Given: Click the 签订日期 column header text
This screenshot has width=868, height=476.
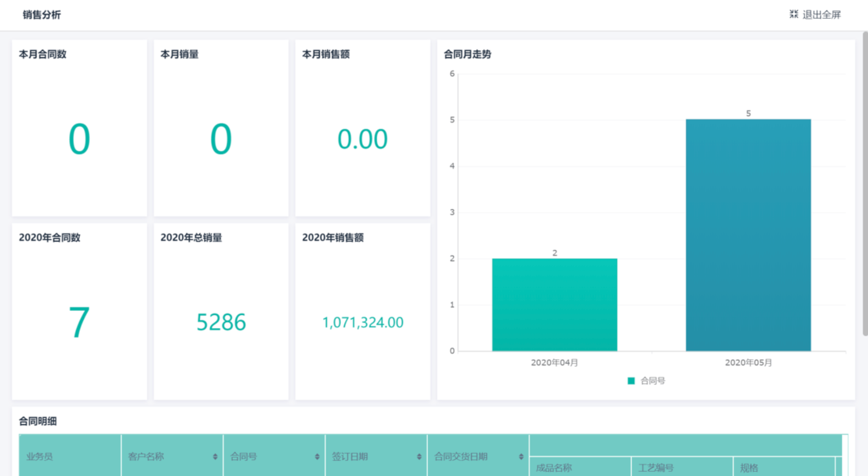Looking at the screenshot, I should pos(350,457).
